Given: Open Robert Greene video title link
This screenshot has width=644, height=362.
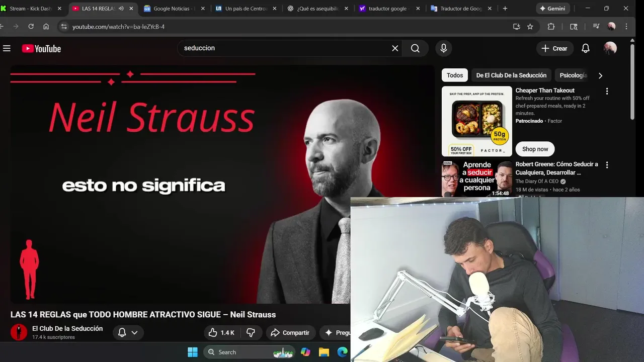Looking at the screenshot, I should (556, 168).
